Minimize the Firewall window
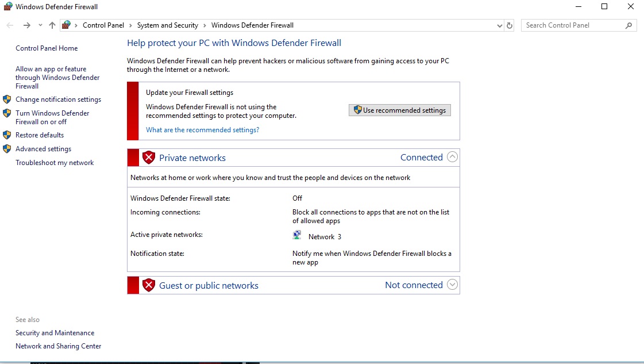The width and height of the screenshot is (644, 364). point(579,6)
